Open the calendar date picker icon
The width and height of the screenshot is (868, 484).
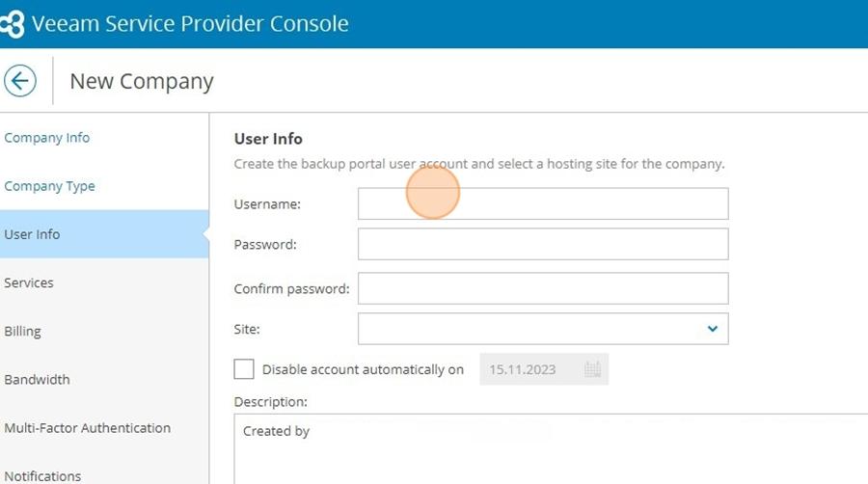coord(592,369)
